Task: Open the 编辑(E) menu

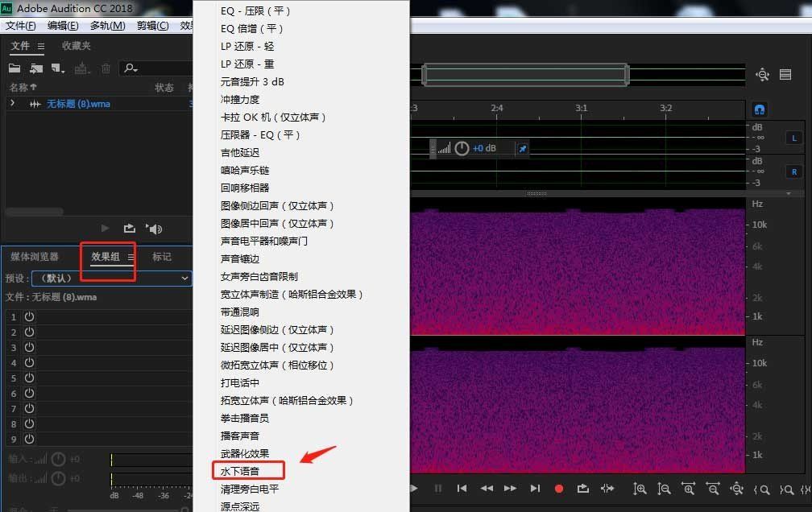Action: 63,26
